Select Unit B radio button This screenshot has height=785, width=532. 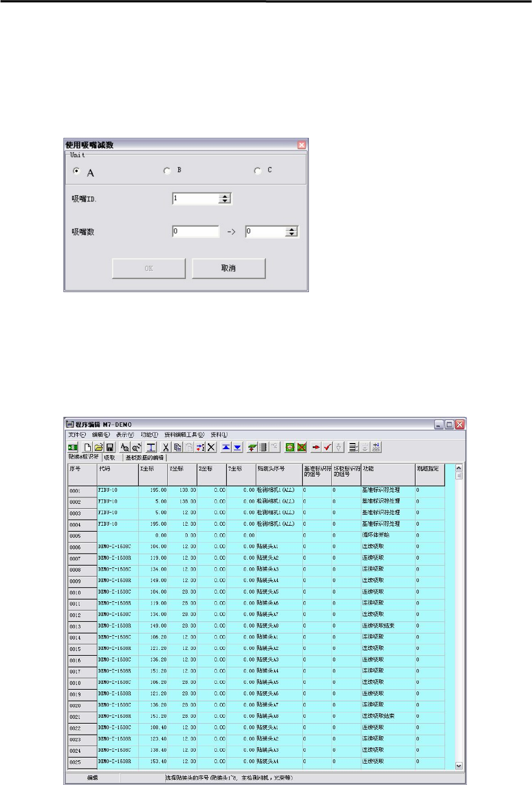click(167, 171)
